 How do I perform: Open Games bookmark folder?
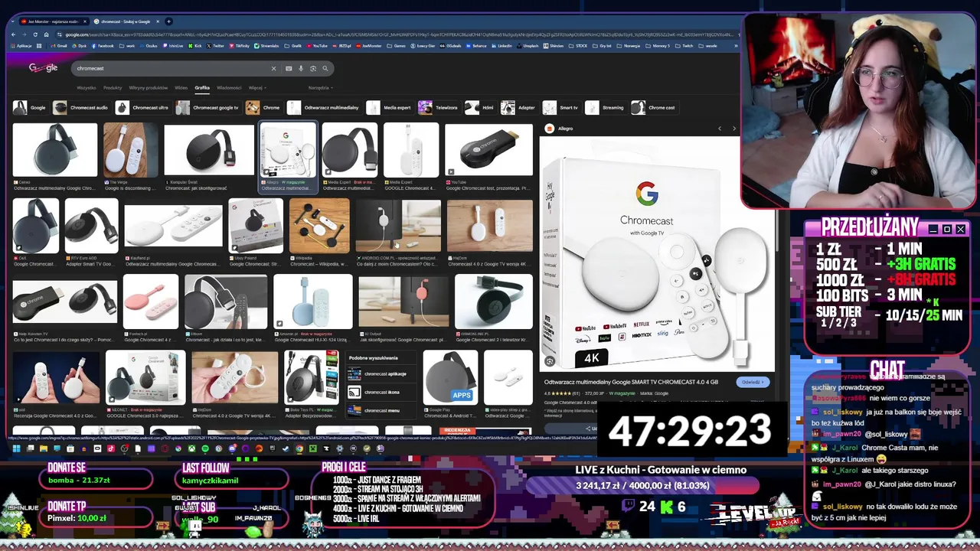pyautogui.click(x=397, y=46)
